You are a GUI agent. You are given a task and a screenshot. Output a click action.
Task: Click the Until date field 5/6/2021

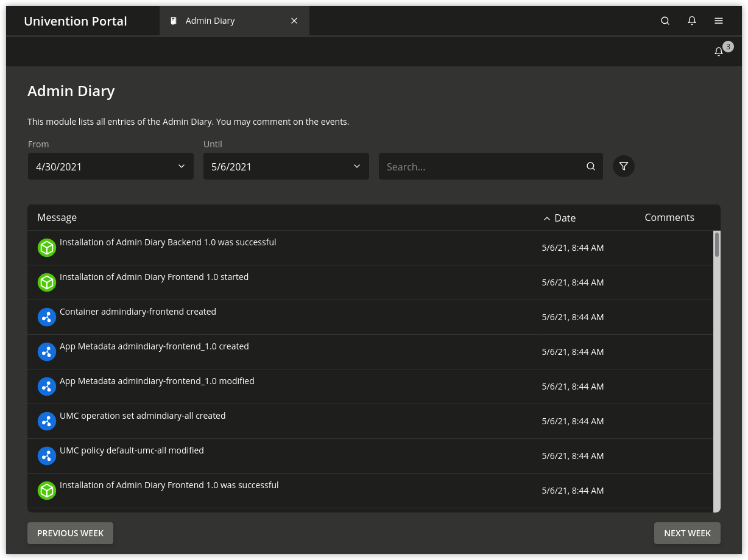[286, 166]
